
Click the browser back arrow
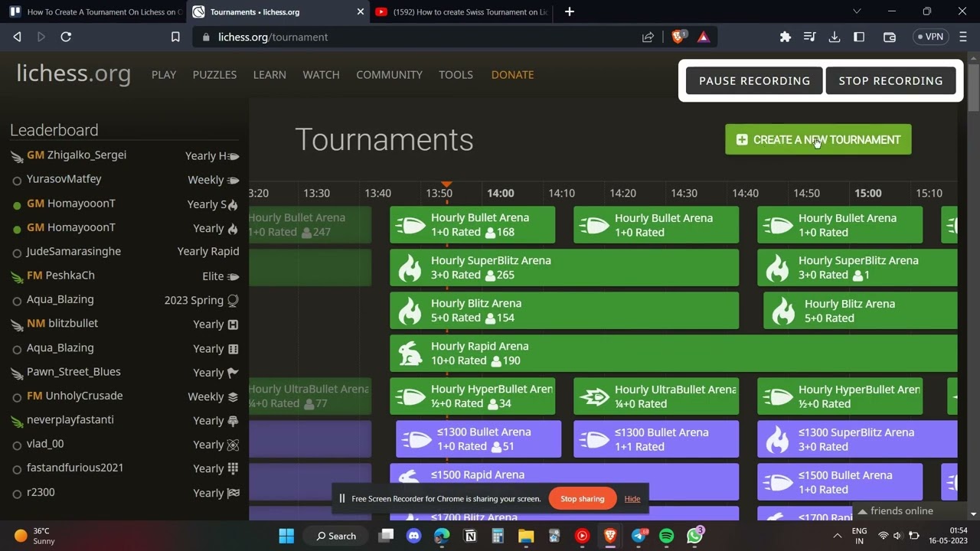[x=17, y=37]
